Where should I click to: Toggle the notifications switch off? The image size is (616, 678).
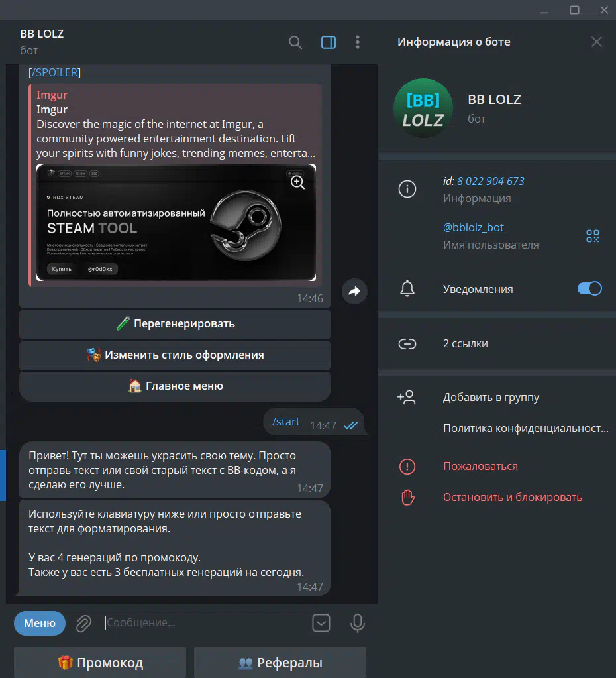(589, 289)
